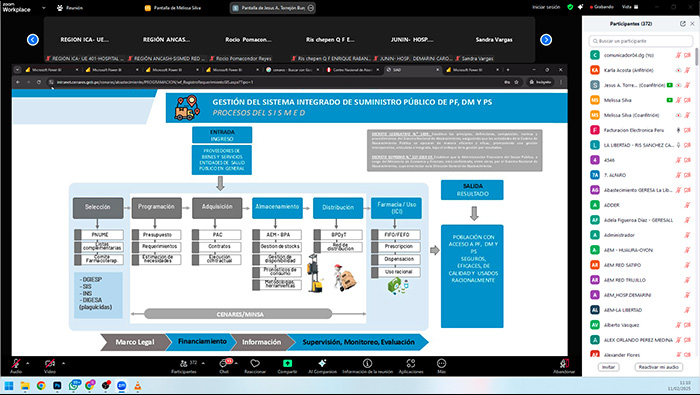Pop out the Participantes panel
The height and width of the screenshot is (395, 700).
(683, 24)
